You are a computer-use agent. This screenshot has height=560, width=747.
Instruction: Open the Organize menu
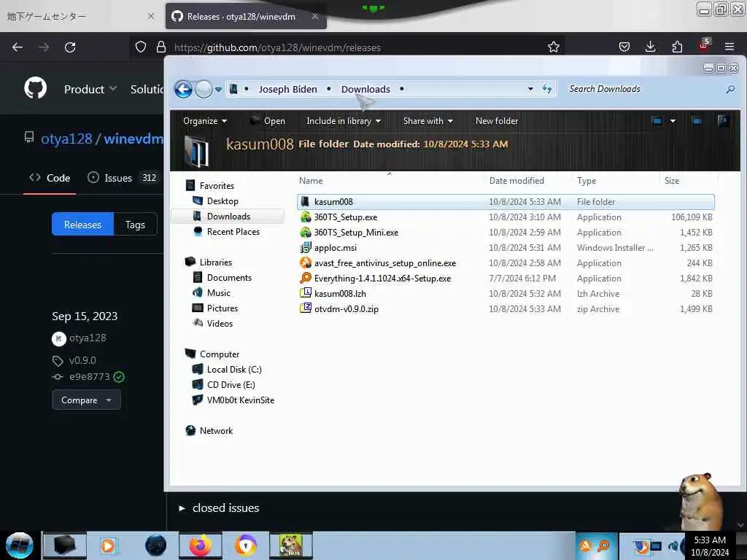(x=205, y=121)
